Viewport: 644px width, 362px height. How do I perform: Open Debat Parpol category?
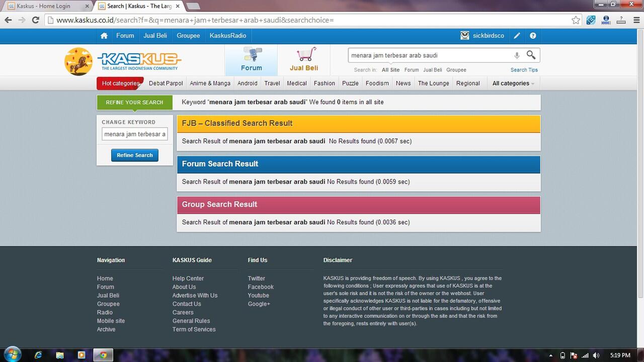(x=166, y=83)
